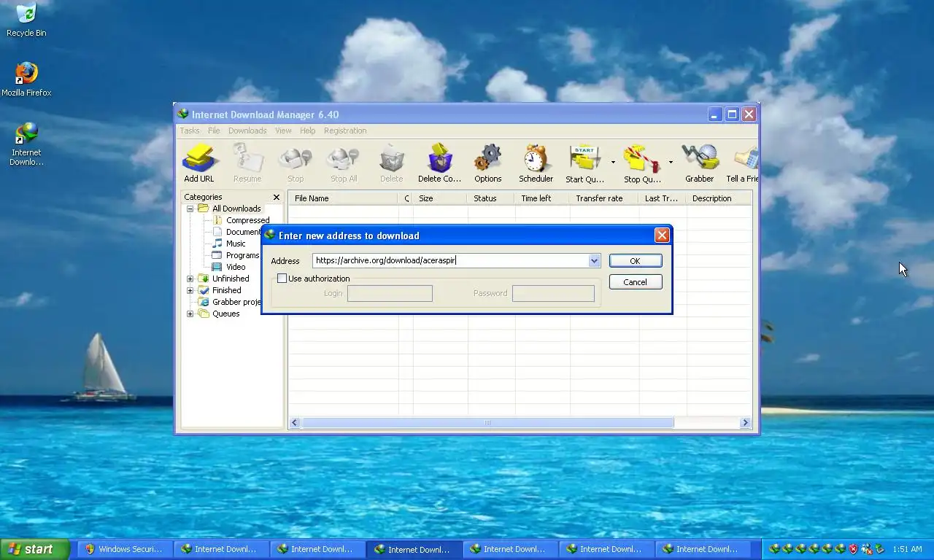Click the Tell a Friend toolbar icon
This screenshot has height=560, width=934.
[x=745, y=157]
